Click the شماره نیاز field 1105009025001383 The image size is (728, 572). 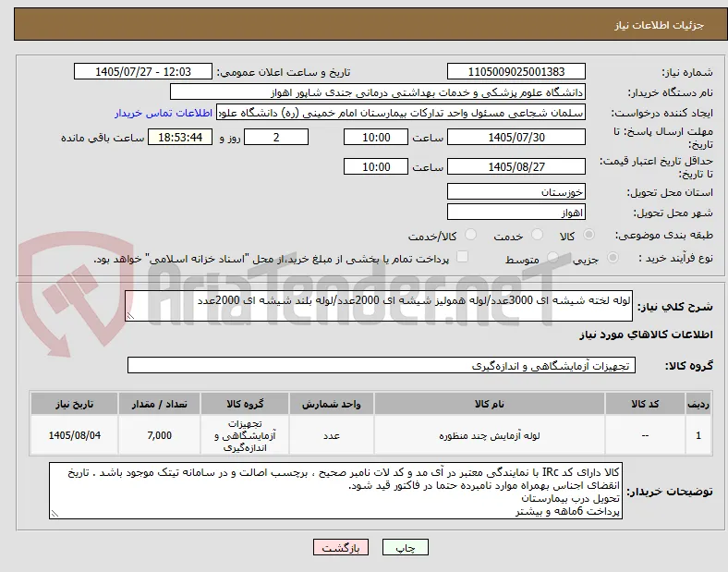click(x=516, y=71)
